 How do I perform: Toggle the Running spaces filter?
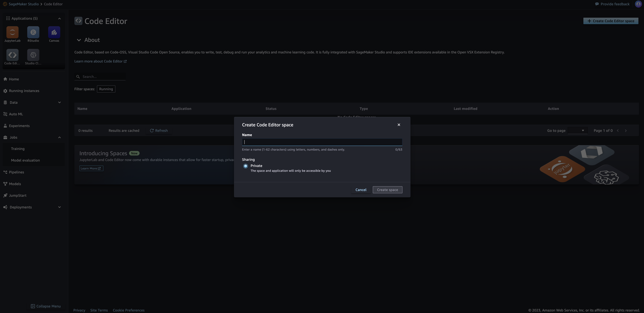click(x=106, y=89)
